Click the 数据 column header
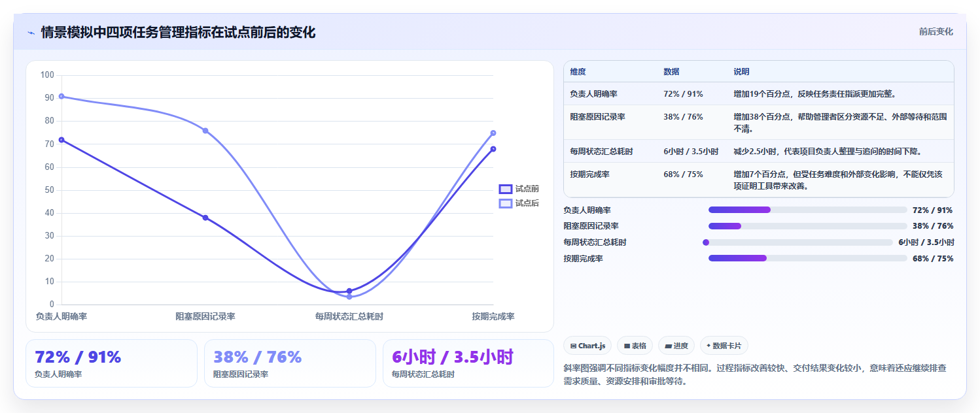Viewport: 980px width, 413px height. [671, 72]
